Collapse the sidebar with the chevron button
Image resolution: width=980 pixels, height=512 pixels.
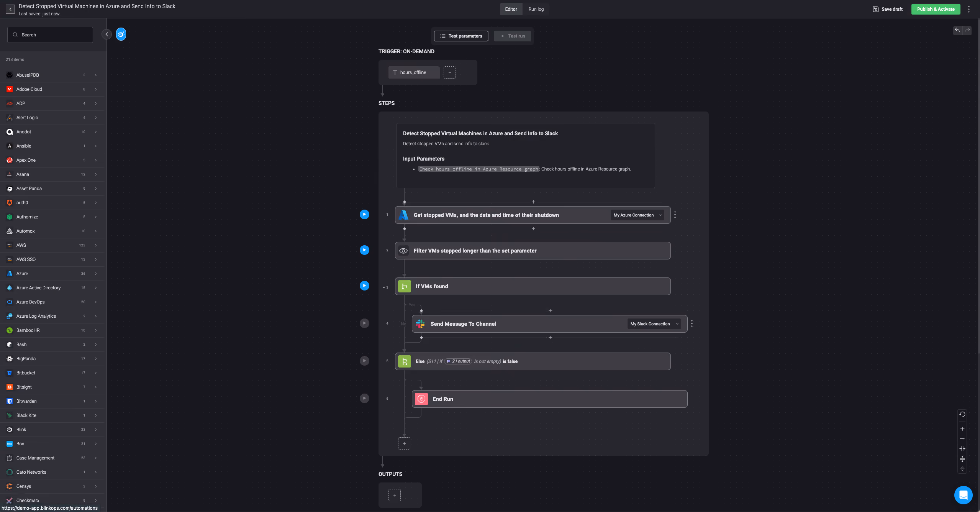(x=107, y=34)
